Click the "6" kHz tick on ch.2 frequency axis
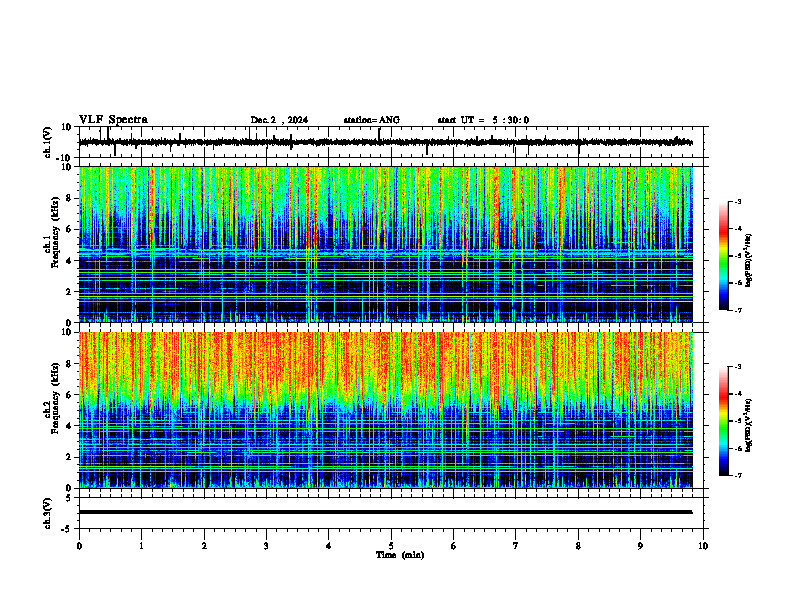This screenshot has height=612, width=792. [69, 395]
